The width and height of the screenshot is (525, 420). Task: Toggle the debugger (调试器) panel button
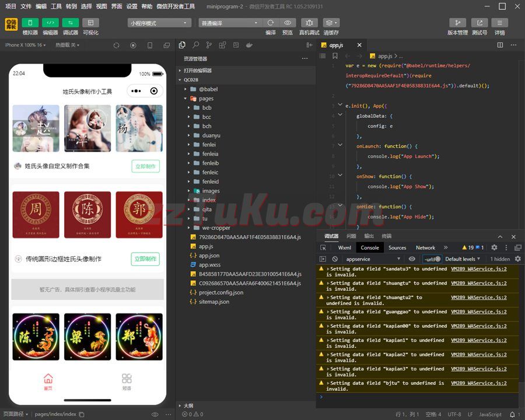tap(70, 23)
